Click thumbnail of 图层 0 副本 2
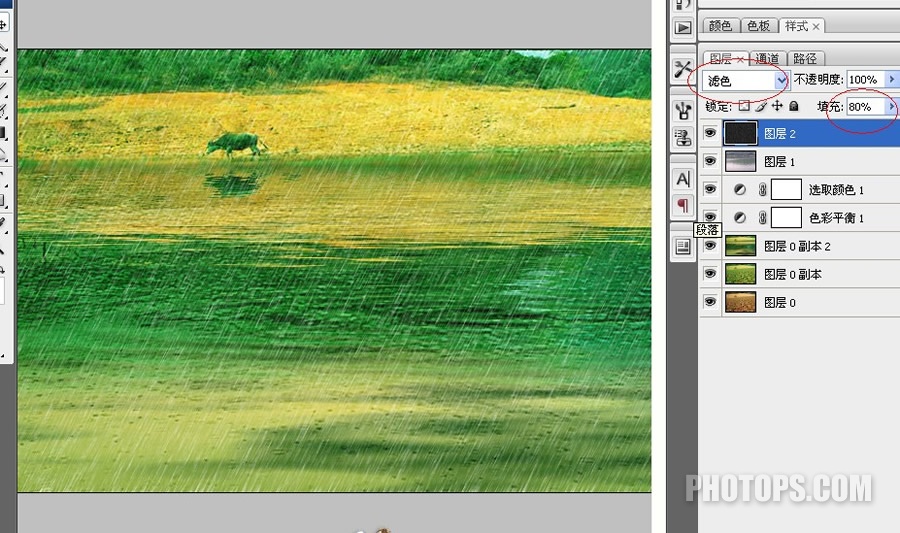This screenshot has height=533, width=900. click(740, 246)
